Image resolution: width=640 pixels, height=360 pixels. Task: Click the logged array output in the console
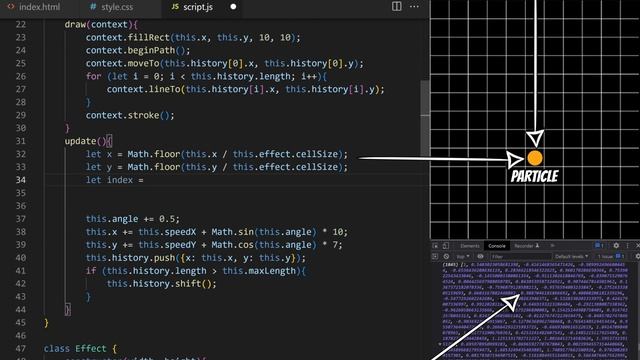535,311
